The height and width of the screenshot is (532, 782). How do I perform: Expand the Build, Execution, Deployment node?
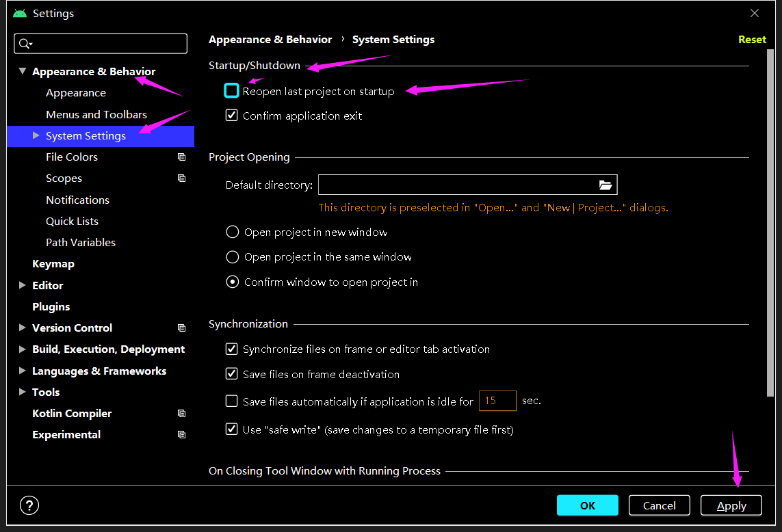click(23, 349)
